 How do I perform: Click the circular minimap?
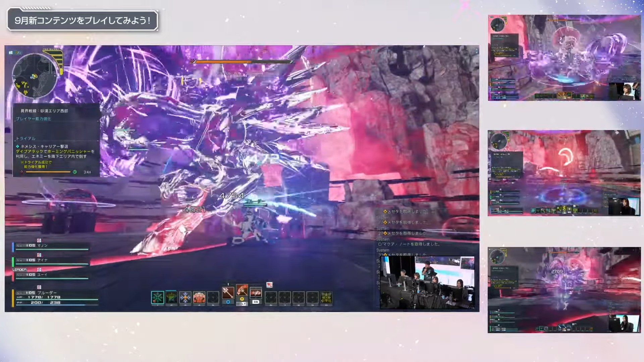click(x=34, y=76)
